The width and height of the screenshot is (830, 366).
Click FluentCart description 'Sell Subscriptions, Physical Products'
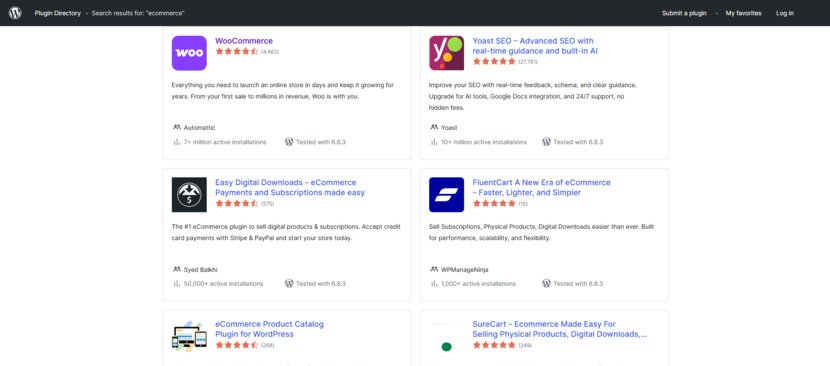pyautogui.click(x=542, y=232)
